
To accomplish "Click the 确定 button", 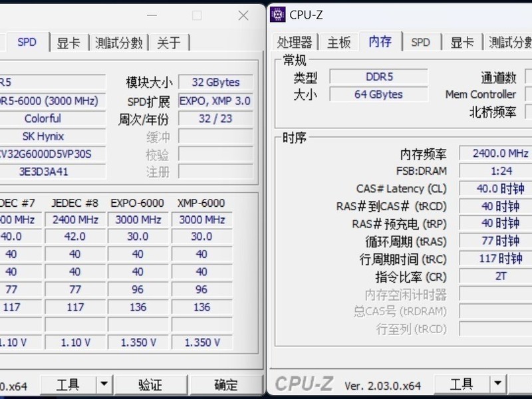I will pos(226,385).
